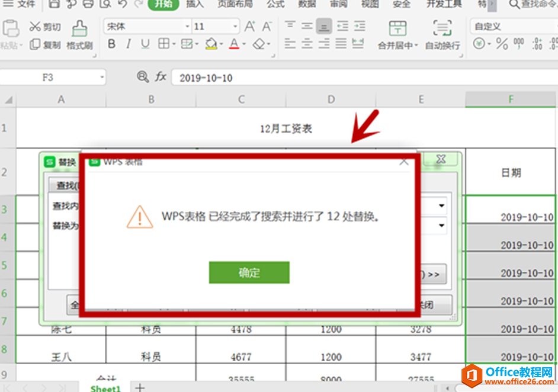Click the Merge and Center (合并居中) icon
Image resolution: width=558 pixels, height=392 pixels.
(x=397, y=28)
